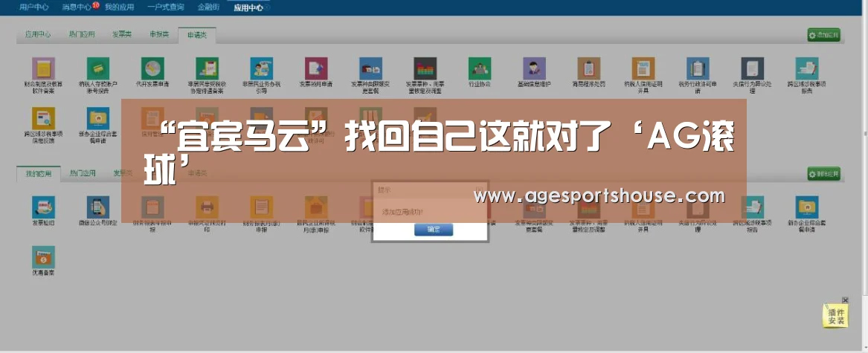Click green 添加应用 button
Viewport: 868px width, 353px height.
click(823, 35)
